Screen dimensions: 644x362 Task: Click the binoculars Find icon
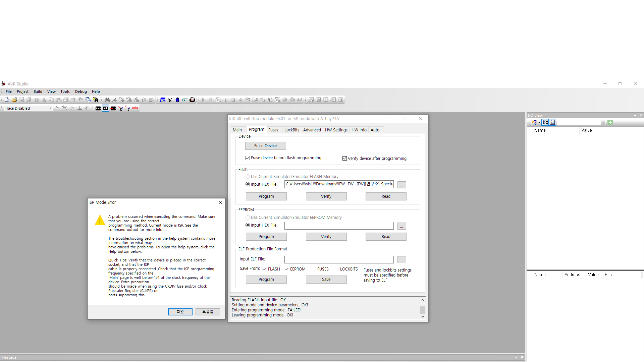[107, 100]
